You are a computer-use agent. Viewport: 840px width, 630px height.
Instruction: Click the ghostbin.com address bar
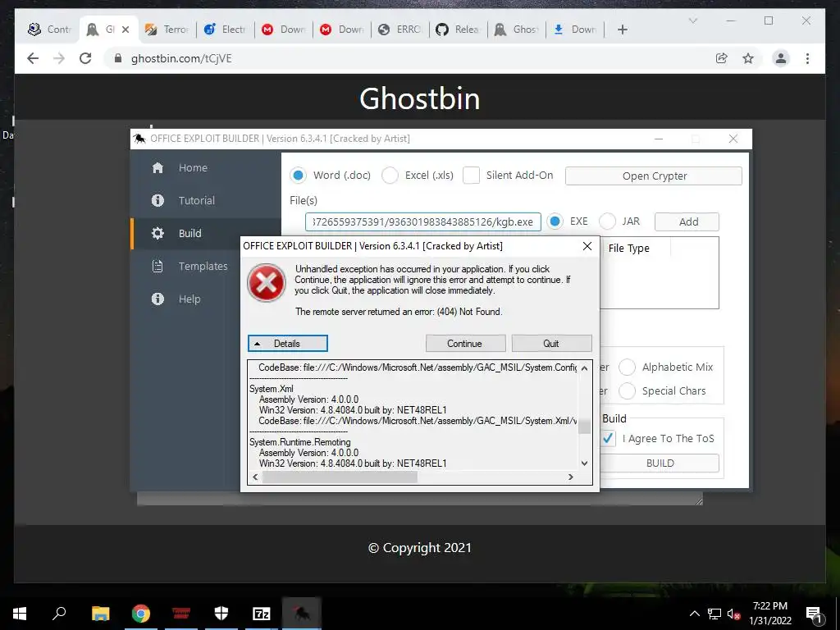tap(407, 58)
